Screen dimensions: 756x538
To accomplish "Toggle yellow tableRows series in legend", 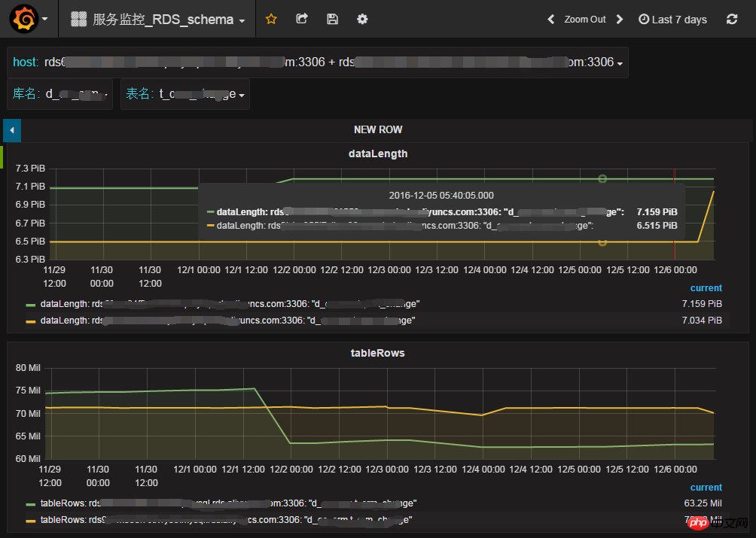I will [226, 520].
